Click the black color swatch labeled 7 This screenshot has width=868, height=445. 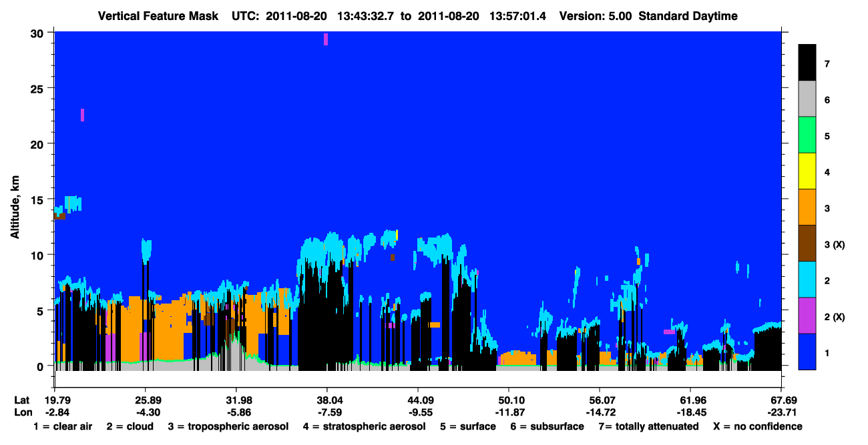pos(807,63)
